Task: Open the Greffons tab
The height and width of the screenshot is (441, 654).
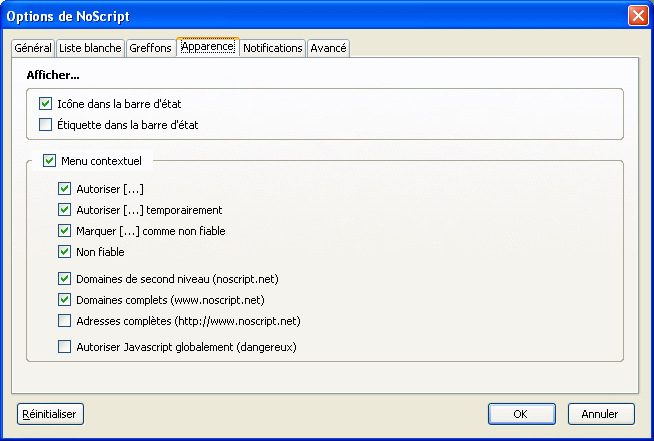Action: (150, 48)
